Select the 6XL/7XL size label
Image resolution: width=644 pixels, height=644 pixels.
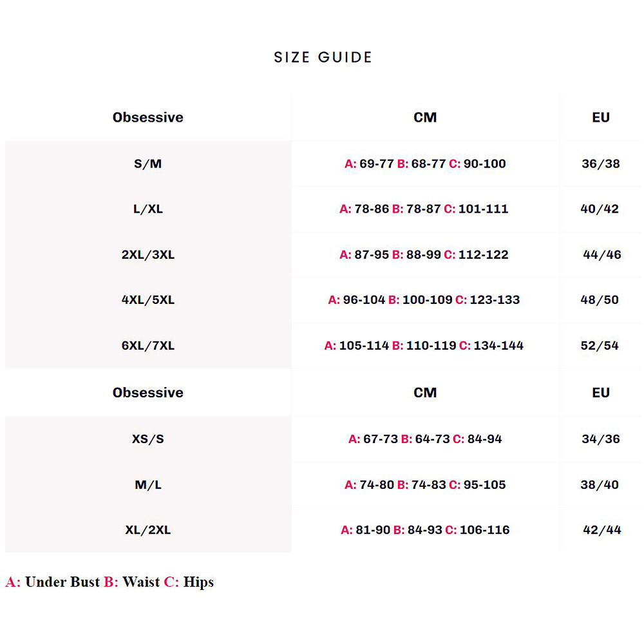[x=147, y=345]
